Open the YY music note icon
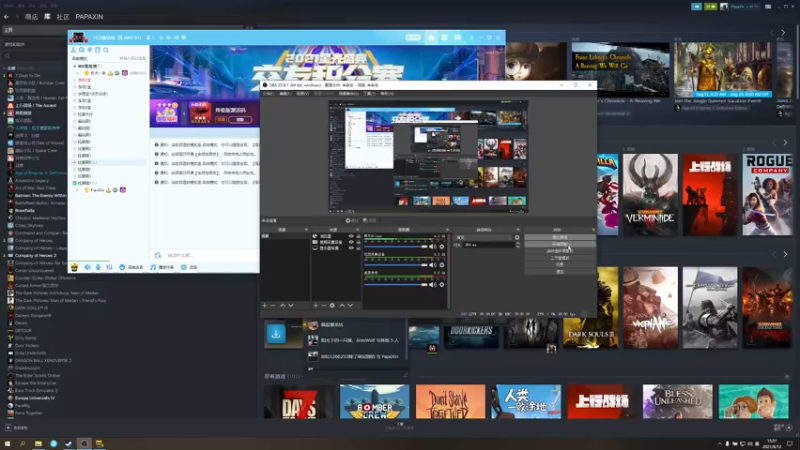 tap(153, 267)
